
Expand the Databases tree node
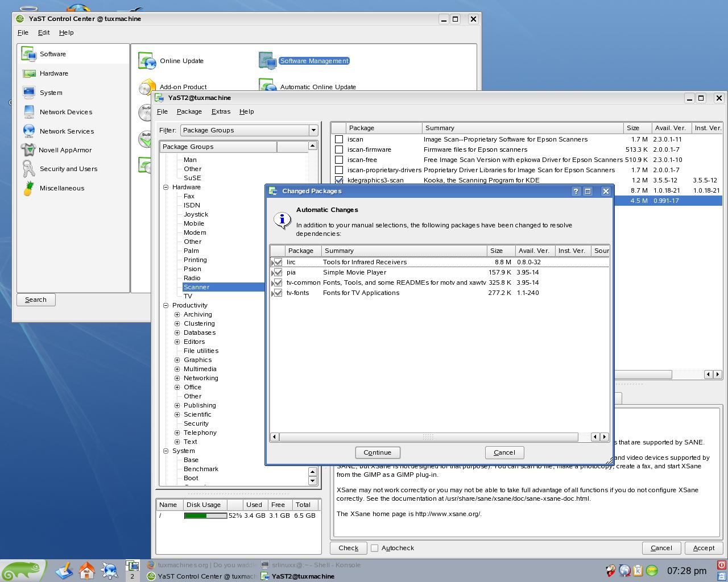(177, 332)
